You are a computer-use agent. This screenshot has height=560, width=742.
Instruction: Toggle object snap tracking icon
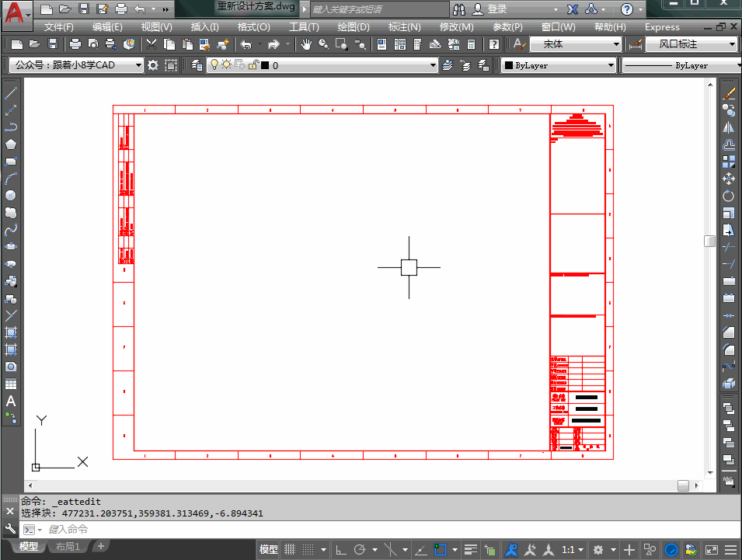pyautogui.click(x=420, y=550)
